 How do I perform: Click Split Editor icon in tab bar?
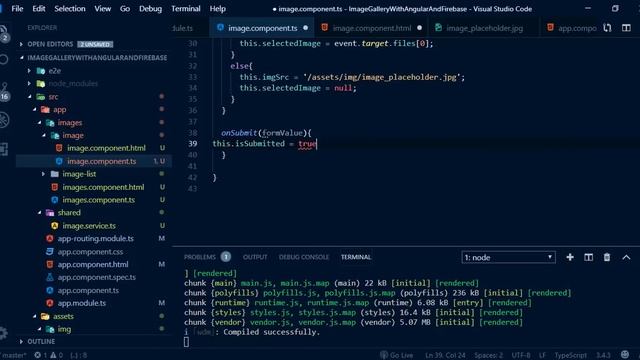pos(626,28)
